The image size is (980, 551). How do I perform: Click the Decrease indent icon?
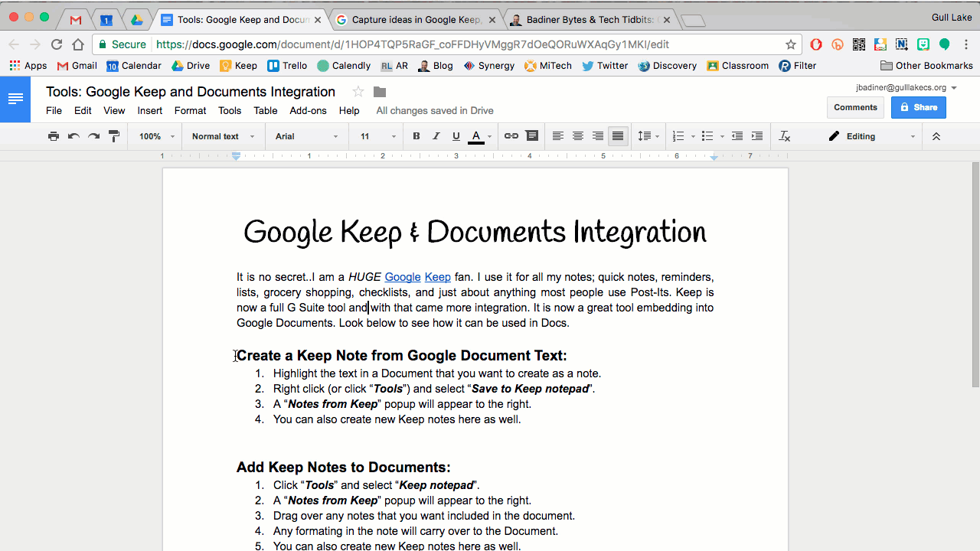coord(737,136)
